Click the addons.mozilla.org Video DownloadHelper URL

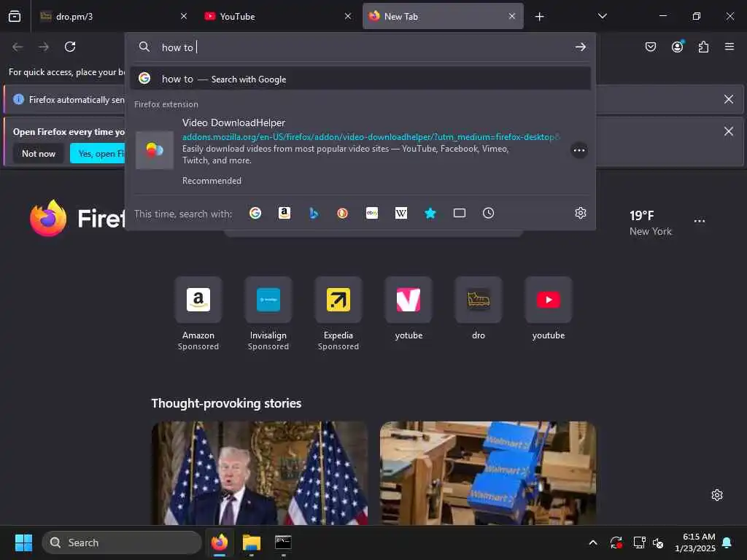(371, 136)
